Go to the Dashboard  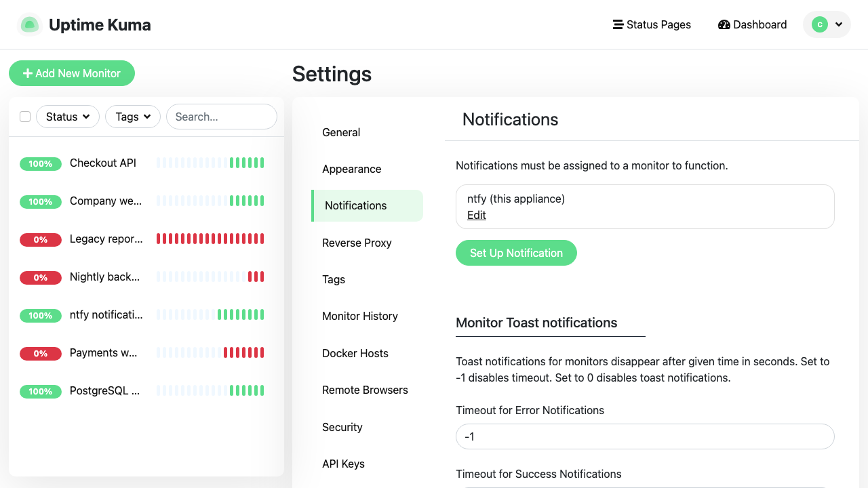pos(752,24)
